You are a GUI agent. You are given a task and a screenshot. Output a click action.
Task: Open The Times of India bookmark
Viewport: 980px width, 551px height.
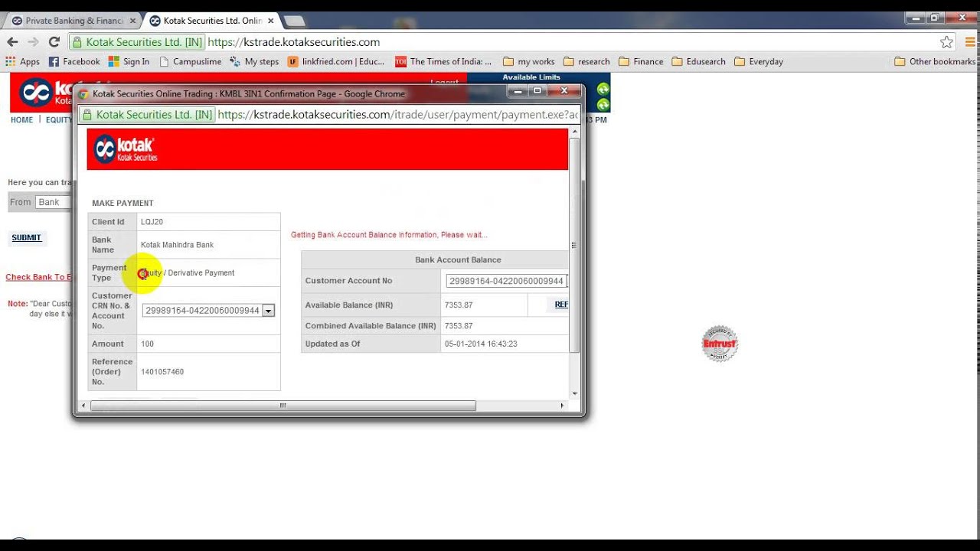(443, 61)
